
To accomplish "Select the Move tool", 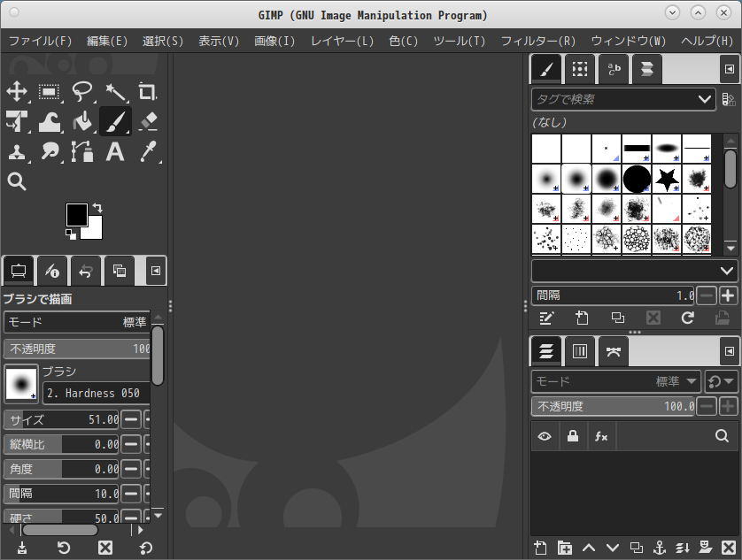I will (x=17, y=91).
